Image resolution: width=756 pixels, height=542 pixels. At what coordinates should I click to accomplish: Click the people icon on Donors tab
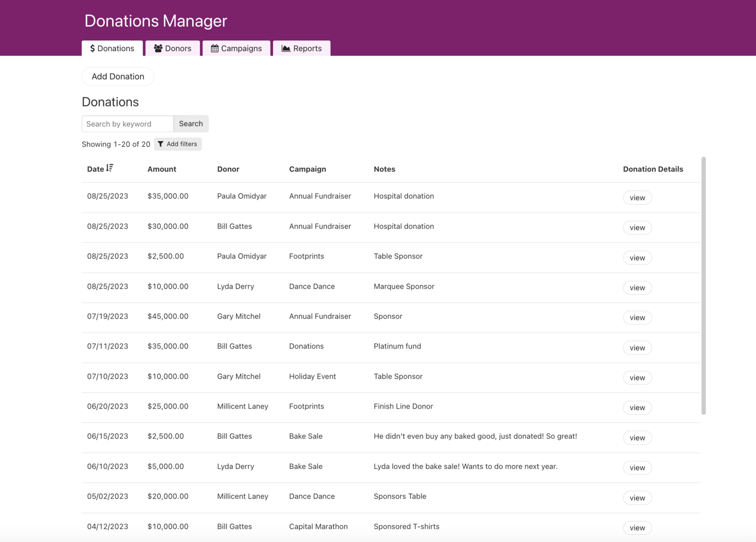158,48
